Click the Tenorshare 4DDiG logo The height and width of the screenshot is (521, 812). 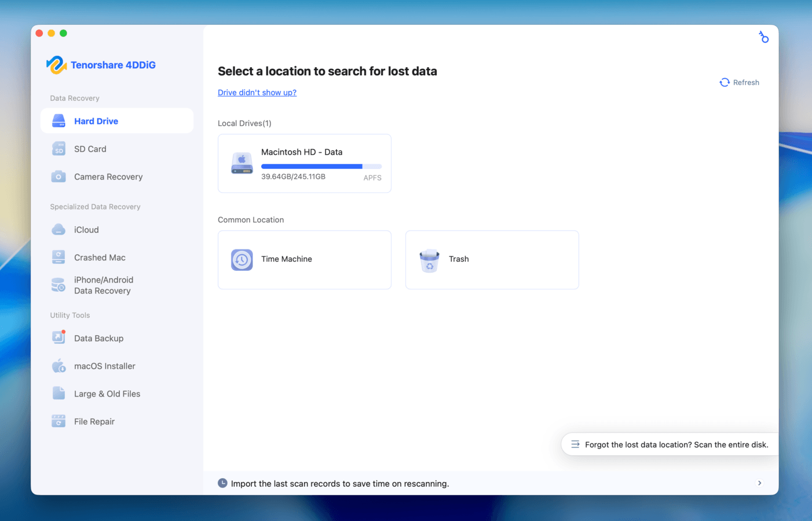tap(101, 64)
